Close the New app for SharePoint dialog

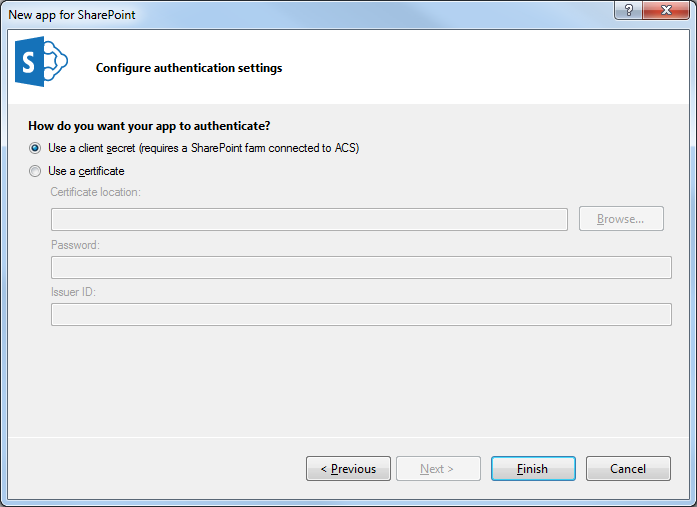coord(666,10)
